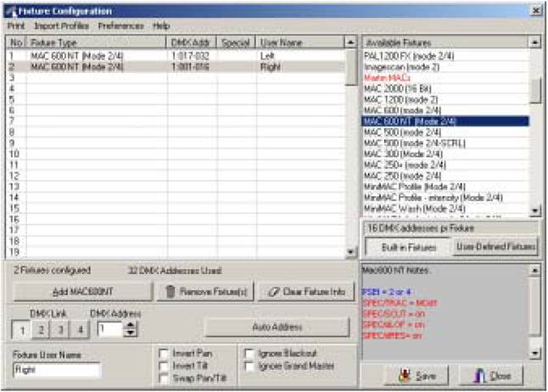This screenshot has width=548, height=392.
Task: Select empty fixture slot number 3
Action: (176, 77)
